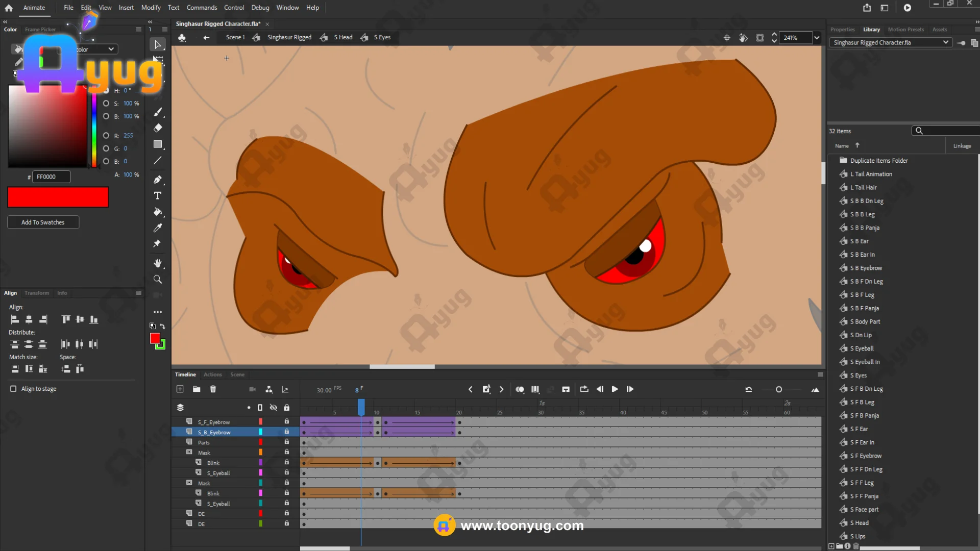
Task: Open the color type dropdown
Action: 111,49
